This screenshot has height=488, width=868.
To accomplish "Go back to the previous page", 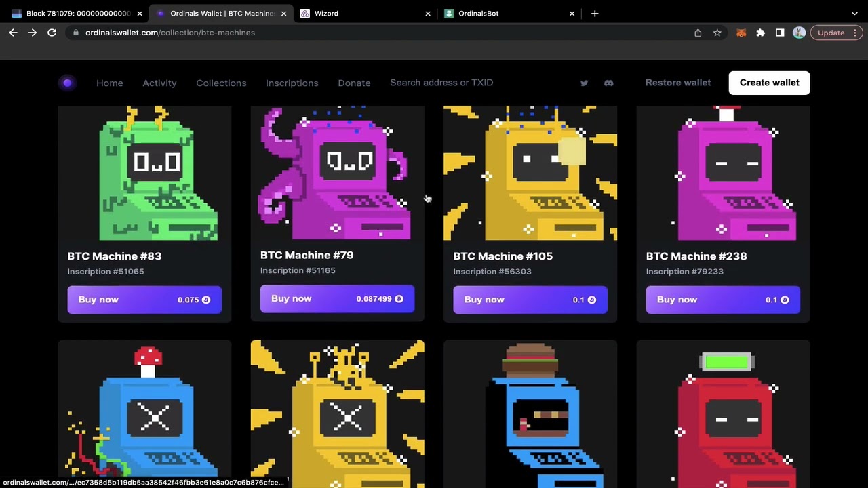I will 13,33.
